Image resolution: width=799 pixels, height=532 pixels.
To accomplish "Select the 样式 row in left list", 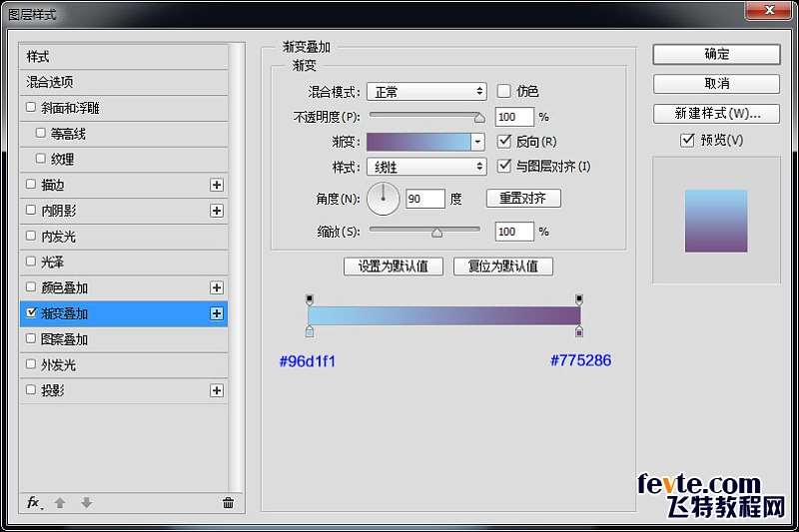I will click(124, 57).
